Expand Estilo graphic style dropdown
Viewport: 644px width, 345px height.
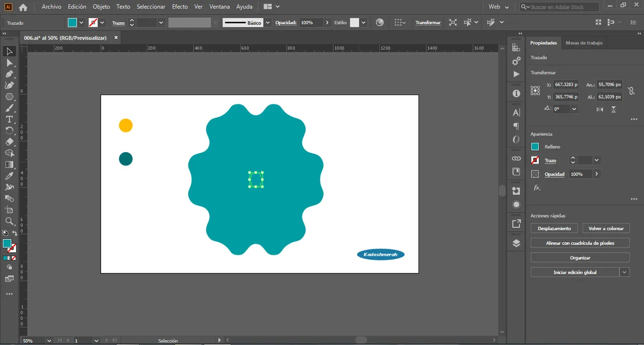pos(363,23)
